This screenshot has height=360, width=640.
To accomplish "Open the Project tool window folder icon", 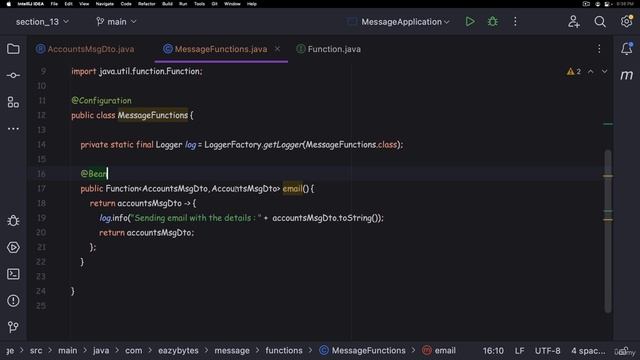I will click(x=13, y=49).
